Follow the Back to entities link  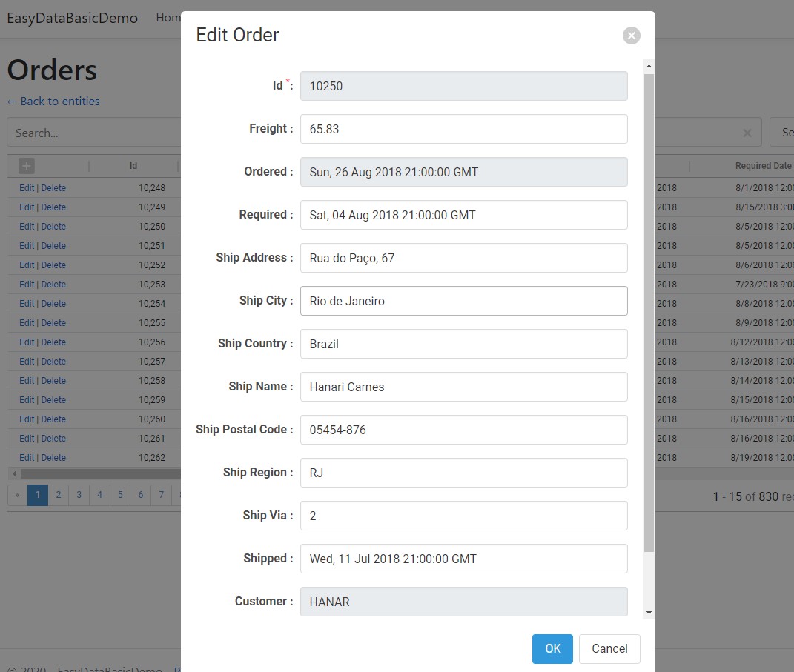53,102
